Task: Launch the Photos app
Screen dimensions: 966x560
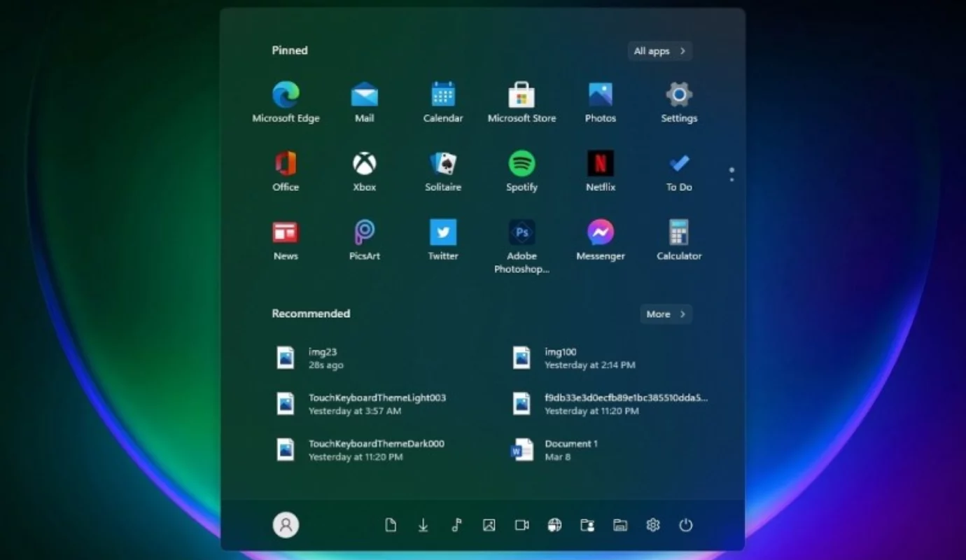Action: (x=601, y=102)
